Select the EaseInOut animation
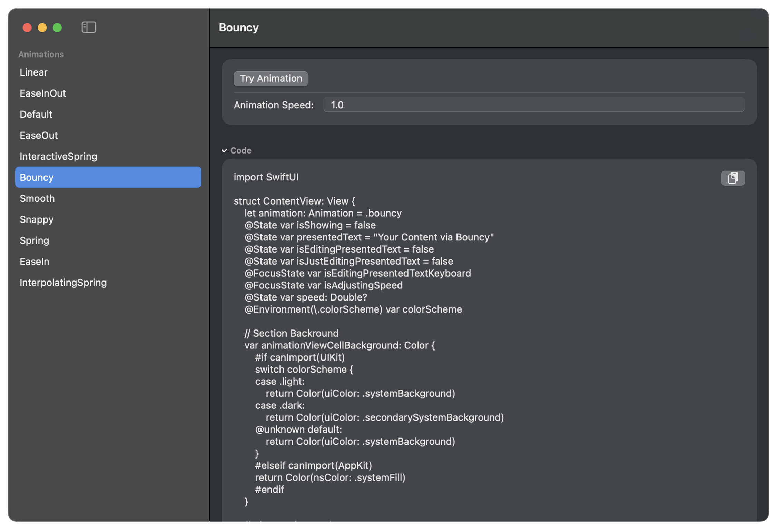Screen dimensions: 777x532 coord(43,93)
